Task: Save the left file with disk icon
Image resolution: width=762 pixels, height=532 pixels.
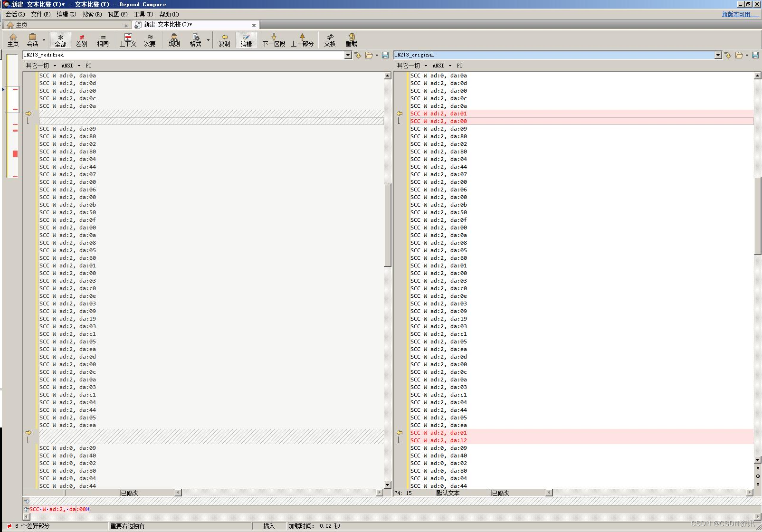Action: 385,55
